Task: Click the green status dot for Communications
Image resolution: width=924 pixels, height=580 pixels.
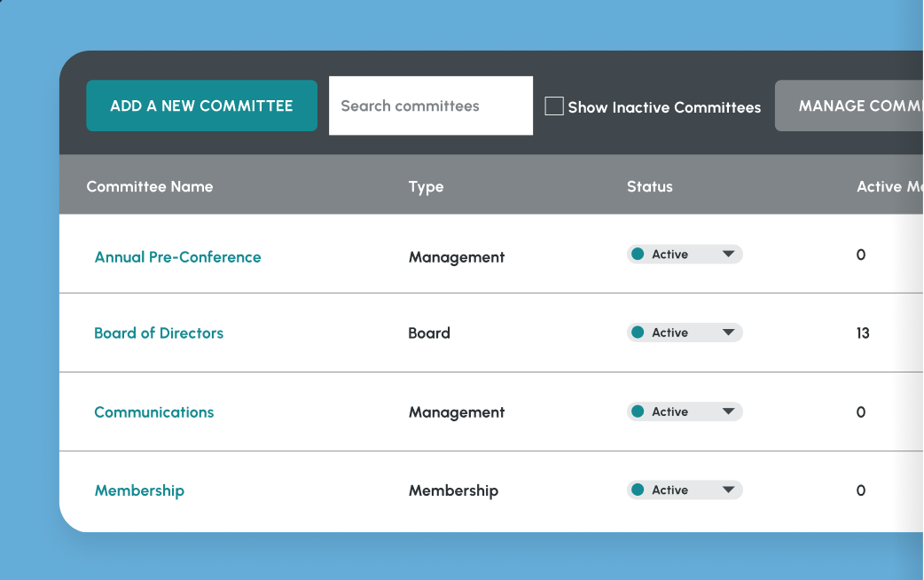Action: point(638,411)
